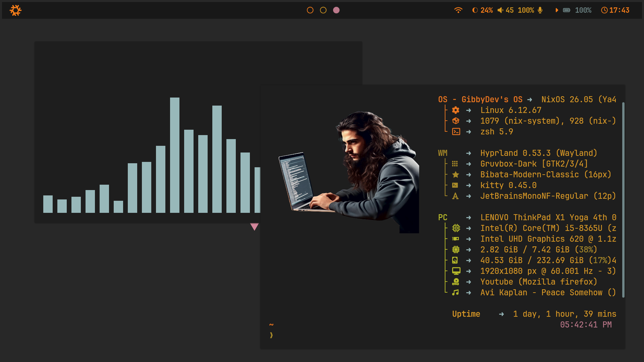Image resolution: width=644 pixels, height=362 pixels.
Task: Click the microphone 100% level
Action: click(x=526, y=10)
